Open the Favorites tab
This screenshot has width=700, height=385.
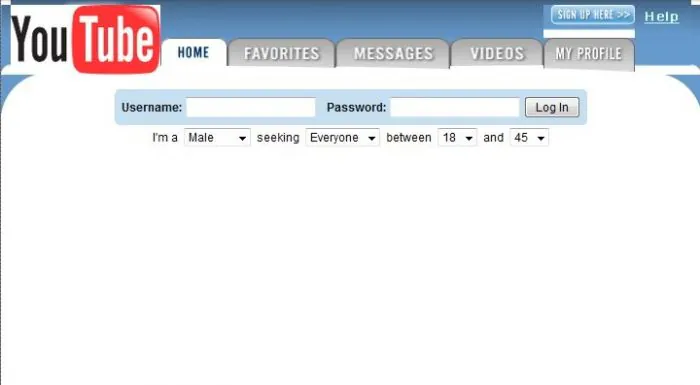coord(281,53)
